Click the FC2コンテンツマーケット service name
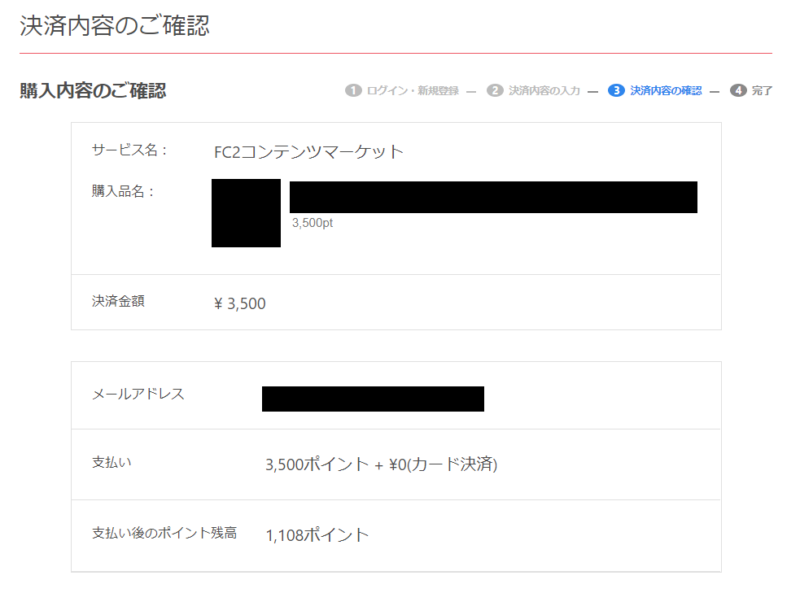800x593 pixels. [x=309, y=152]
